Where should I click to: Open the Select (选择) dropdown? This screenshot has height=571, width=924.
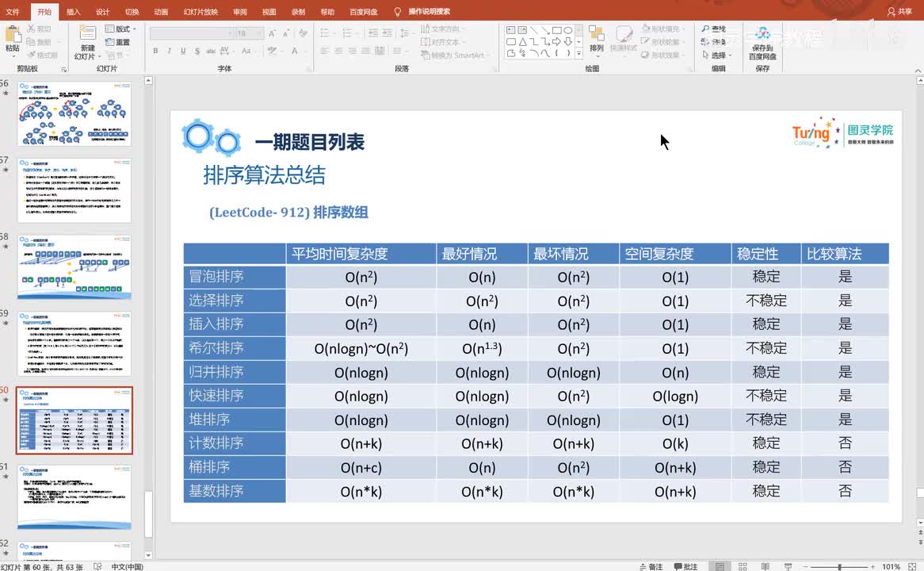[x=717, y=55]
